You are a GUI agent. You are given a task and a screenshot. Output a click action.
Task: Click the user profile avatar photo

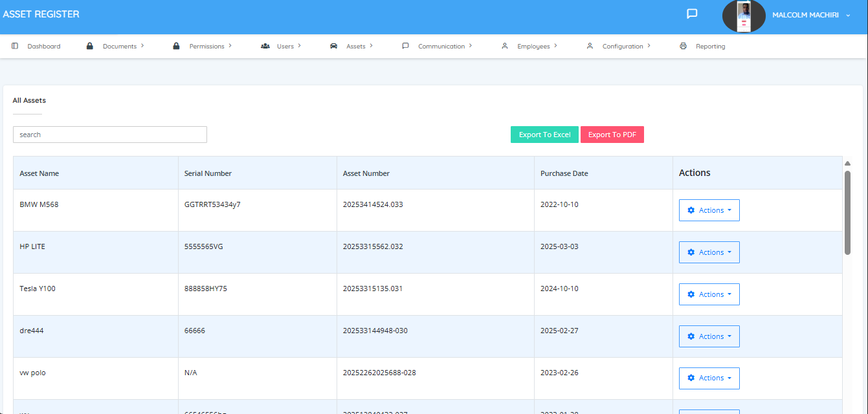pos(744,16)
